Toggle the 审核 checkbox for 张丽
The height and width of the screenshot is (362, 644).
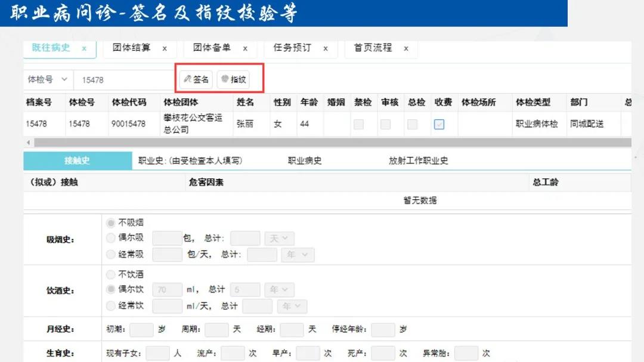385,124
